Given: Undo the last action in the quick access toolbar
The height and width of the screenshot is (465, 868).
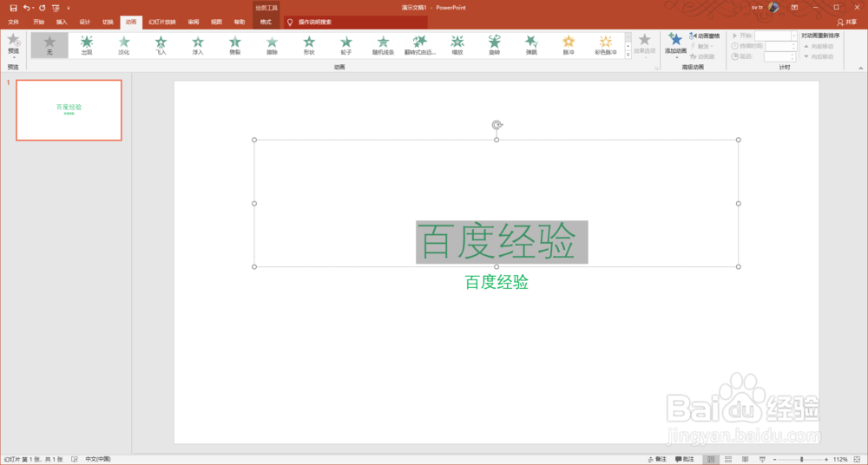Looking at the screenshot, I should pos(26,8).
